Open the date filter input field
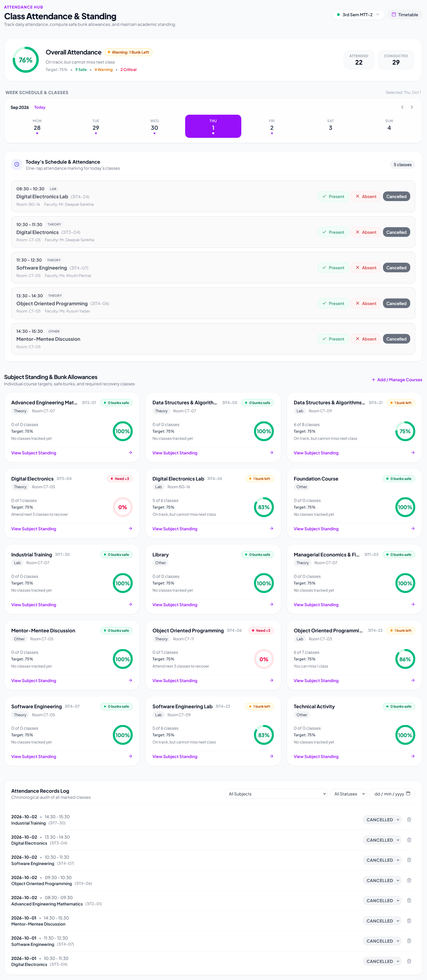The width and height of the screenshot is (427, 980). click(392, 794)
